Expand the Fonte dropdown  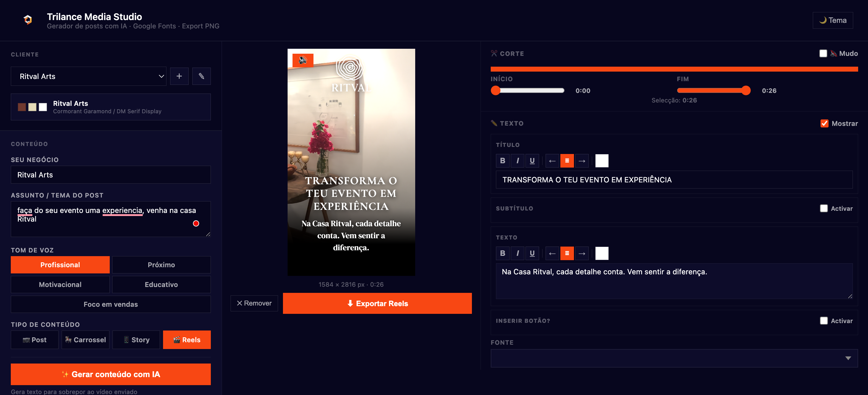pos(674,358)
